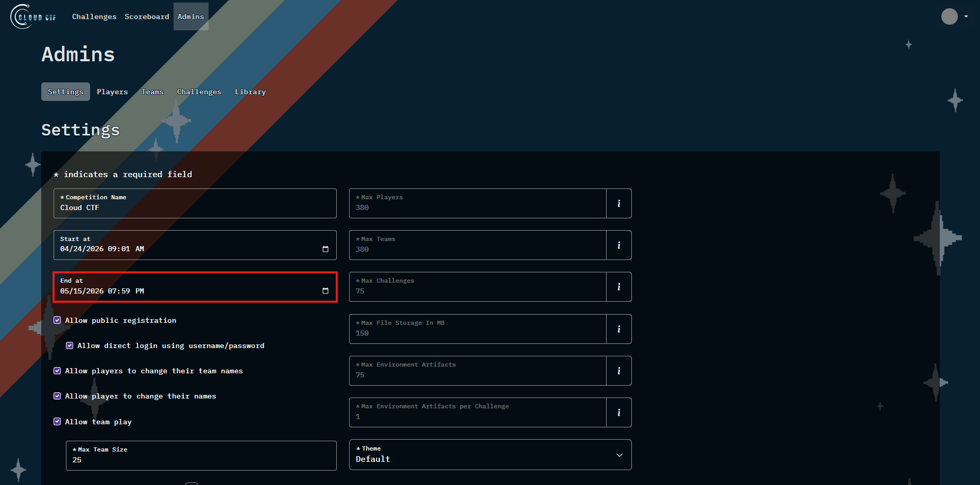Open the Start at calendar picker icon
The width and height of the screenshot is (980, 485).
(x=325, y=249)
